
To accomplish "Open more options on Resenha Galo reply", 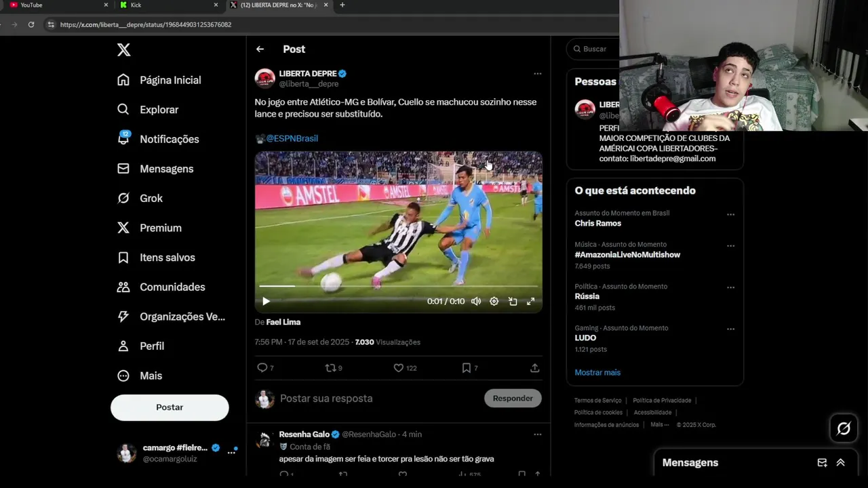I will click(x=537, y=434).
